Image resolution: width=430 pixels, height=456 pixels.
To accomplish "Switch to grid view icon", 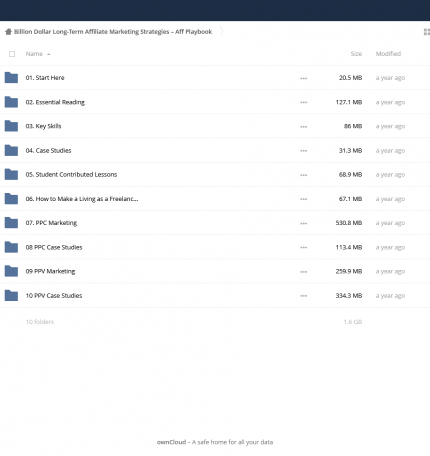I will pyautogui.click(x=427, y=32).
